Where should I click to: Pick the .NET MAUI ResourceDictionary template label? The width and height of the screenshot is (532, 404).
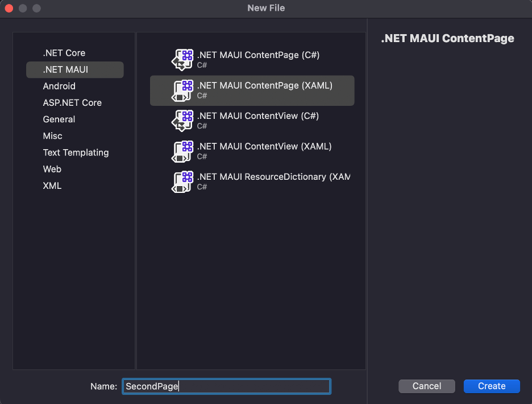[x=273, y=177]
